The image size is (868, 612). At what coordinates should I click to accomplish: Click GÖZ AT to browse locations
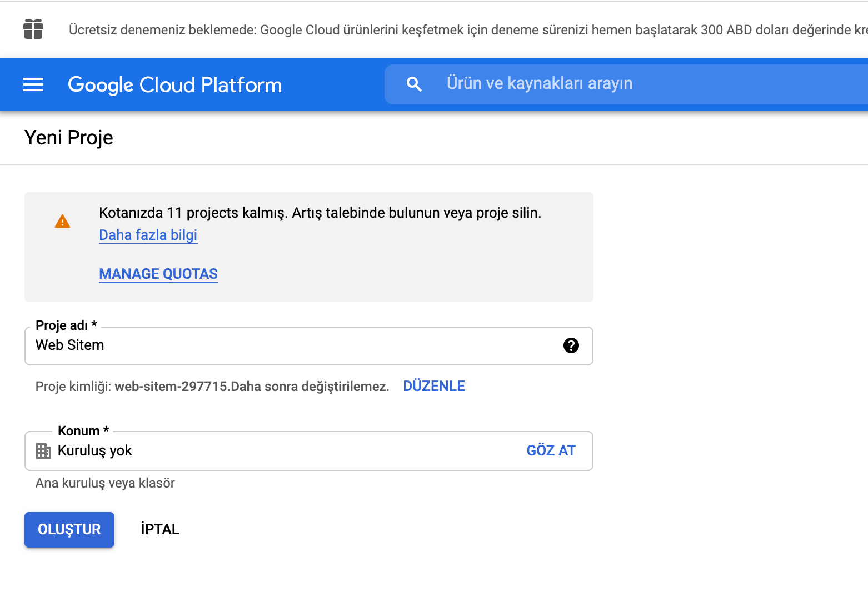pyautogui.click(x=551, y=450)
